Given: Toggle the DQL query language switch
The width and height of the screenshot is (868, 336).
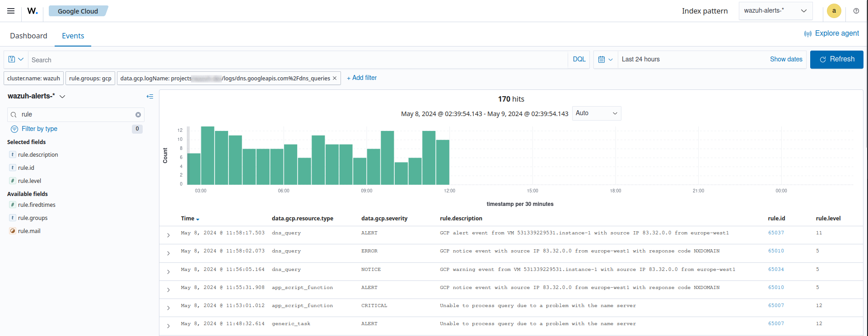Looking at the screenshot, I should [x=579, y=59].
